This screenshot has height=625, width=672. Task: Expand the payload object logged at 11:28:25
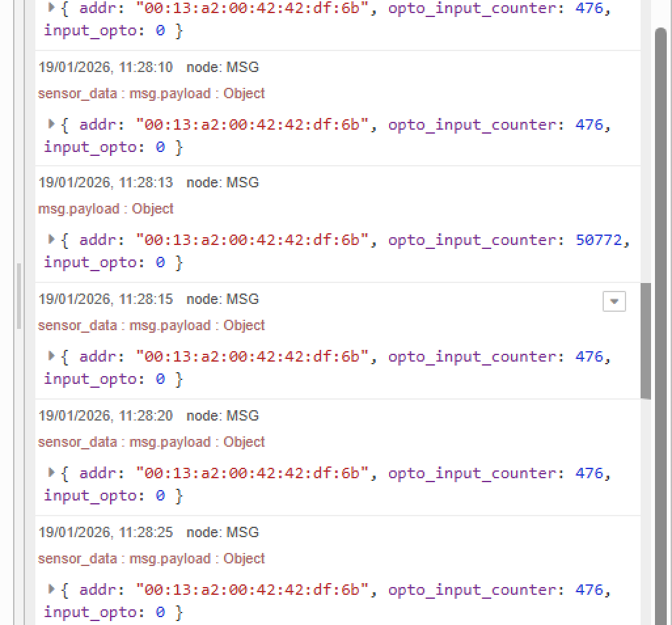tap(52, 589)
